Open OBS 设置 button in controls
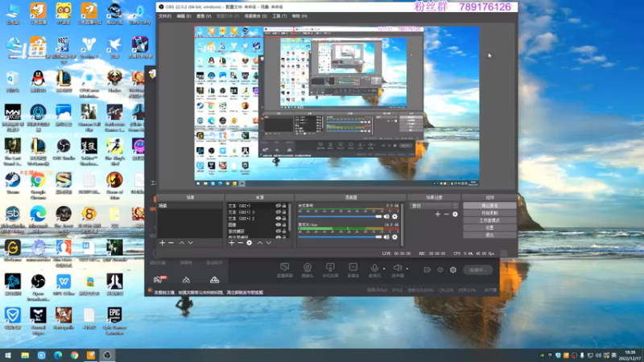The image size is (644, 362). [489, 228]
